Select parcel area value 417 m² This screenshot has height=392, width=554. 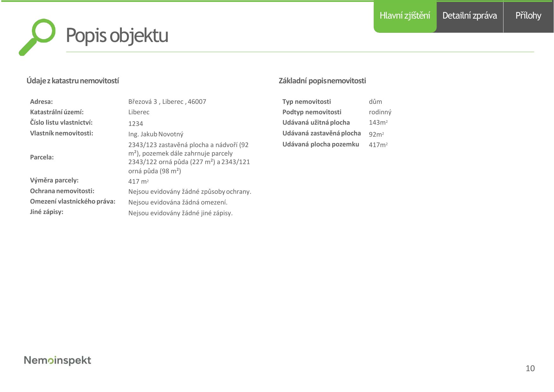[x=138, y=181]
